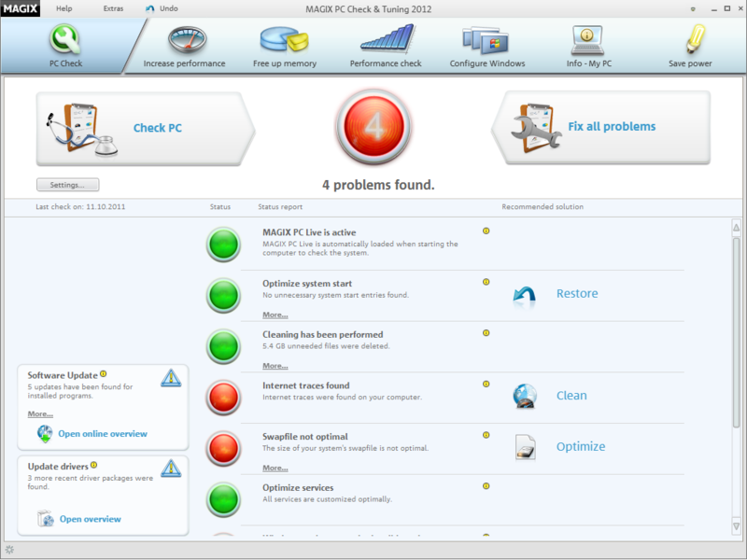747x560 pixels.
Task: Click the Status column header
Action: [220, 206]
